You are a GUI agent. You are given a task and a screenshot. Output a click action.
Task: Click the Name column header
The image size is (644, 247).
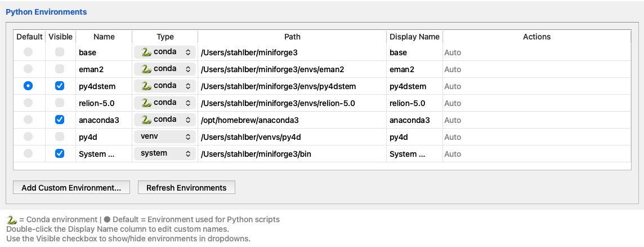point(104,37)
